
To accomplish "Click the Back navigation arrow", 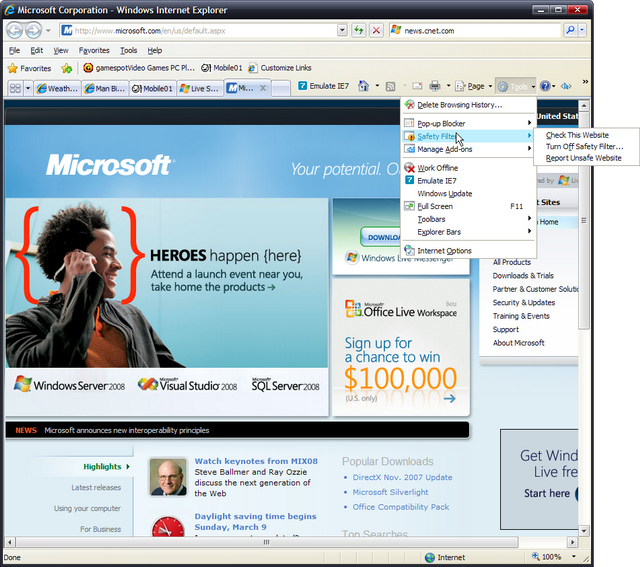I will coord(15,30).
